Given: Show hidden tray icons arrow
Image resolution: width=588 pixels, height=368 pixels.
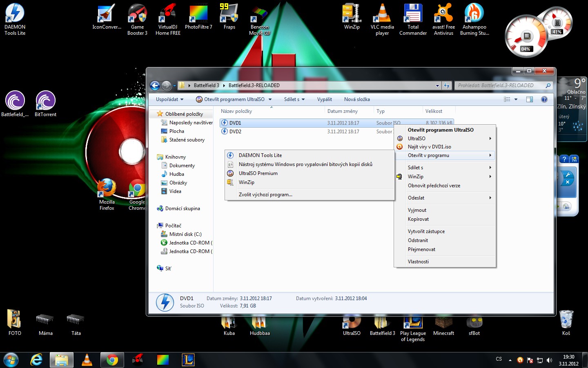Looking at the screenshot, I should tap(510, 360).
